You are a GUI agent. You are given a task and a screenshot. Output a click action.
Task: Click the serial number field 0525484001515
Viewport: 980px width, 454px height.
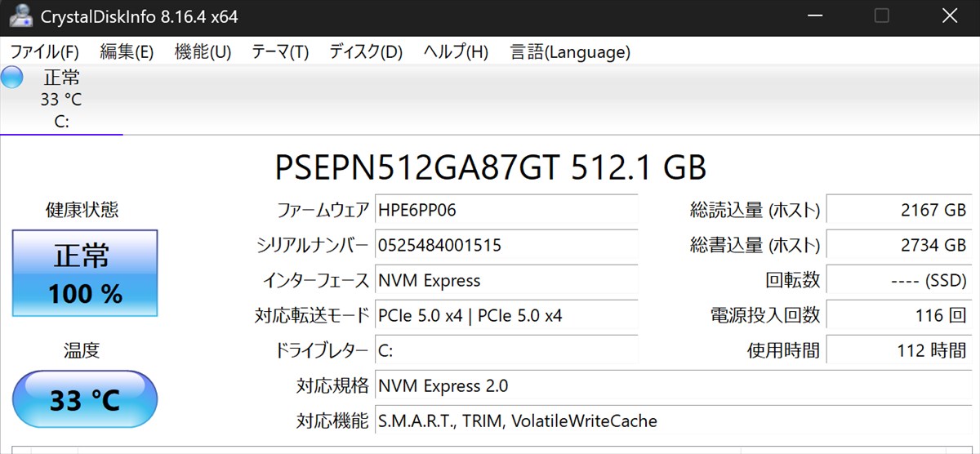click(506, 245)
